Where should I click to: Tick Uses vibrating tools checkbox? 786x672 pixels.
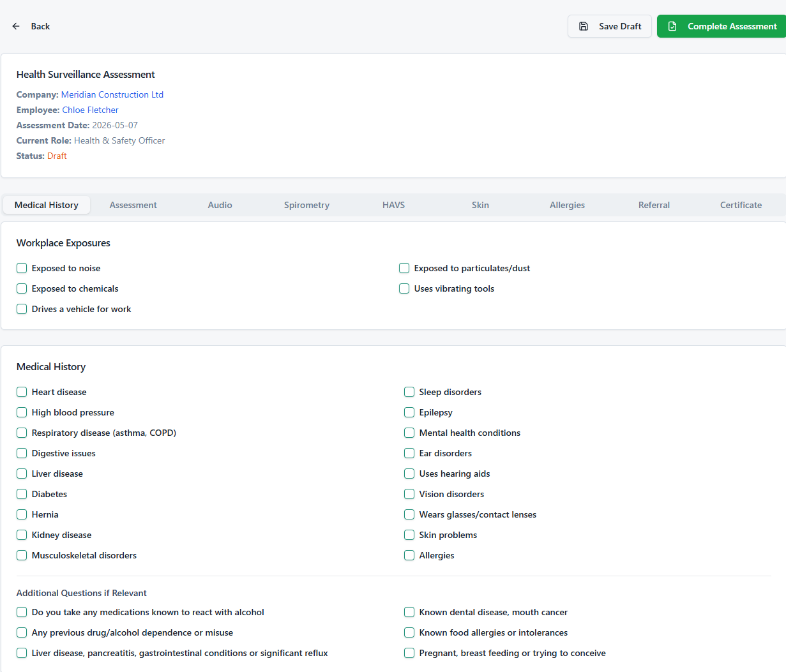(x=404, y=288)
